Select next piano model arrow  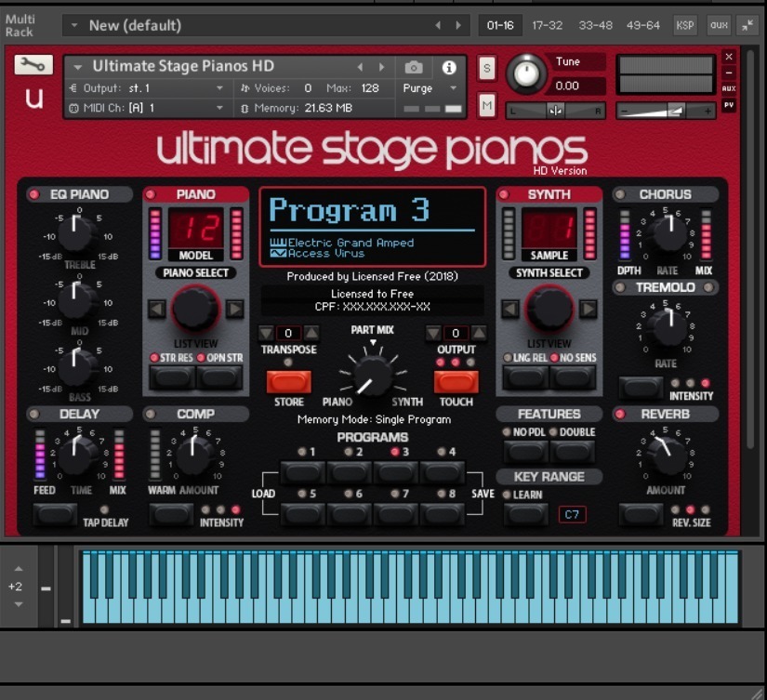point(235,309)
